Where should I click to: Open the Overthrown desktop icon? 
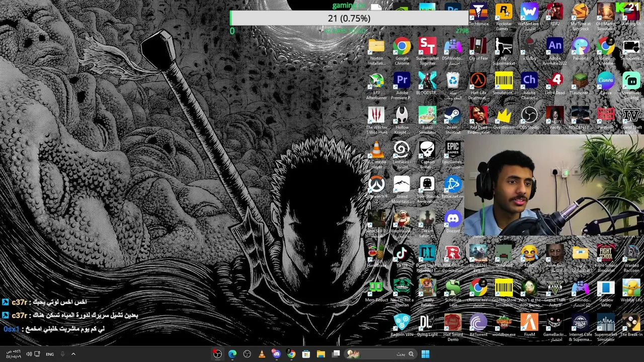(504, 119)
